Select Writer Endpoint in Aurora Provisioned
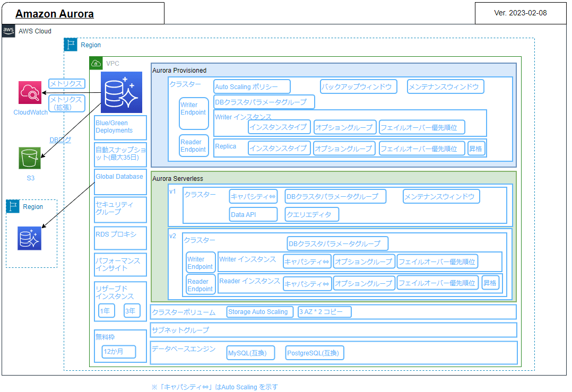This screenshot has width=572, height=392. point(194,114)
